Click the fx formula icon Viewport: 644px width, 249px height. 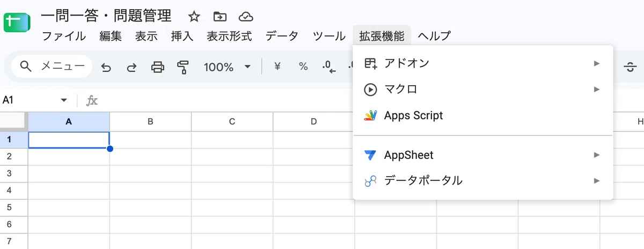coord(92,100)
